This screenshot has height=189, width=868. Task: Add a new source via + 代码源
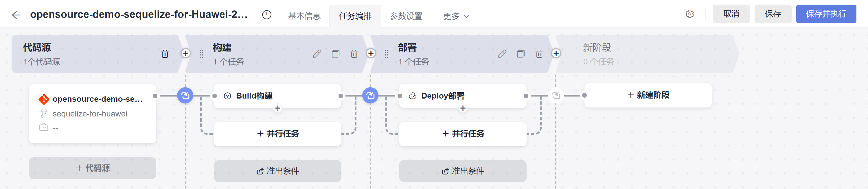tap(93, 168)
